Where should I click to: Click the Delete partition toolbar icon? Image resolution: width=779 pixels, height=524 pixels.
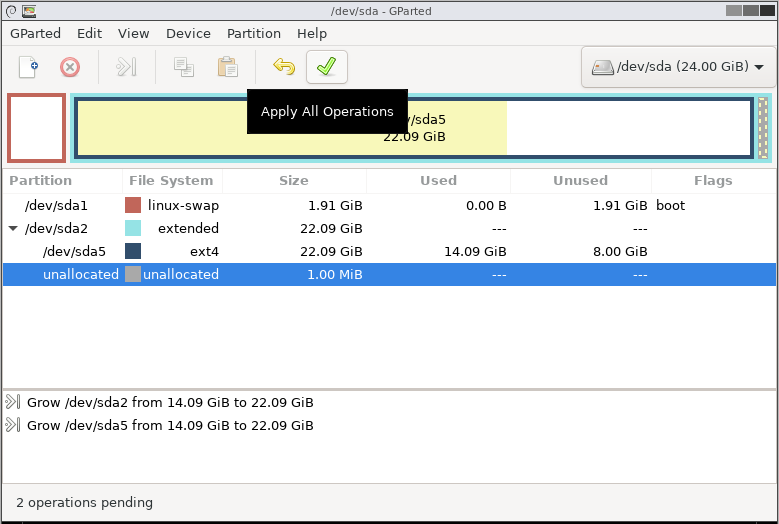coord(70,67)
